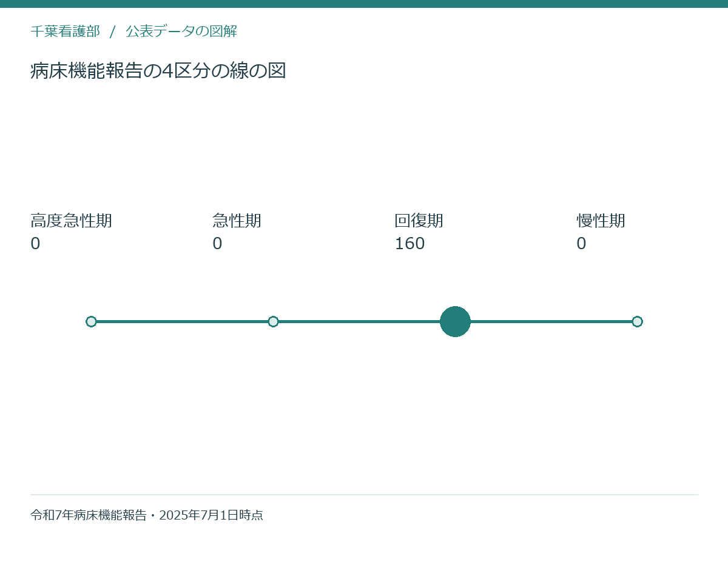
Task: Select the large 回復期 node on the line
Action: (455, 321)
